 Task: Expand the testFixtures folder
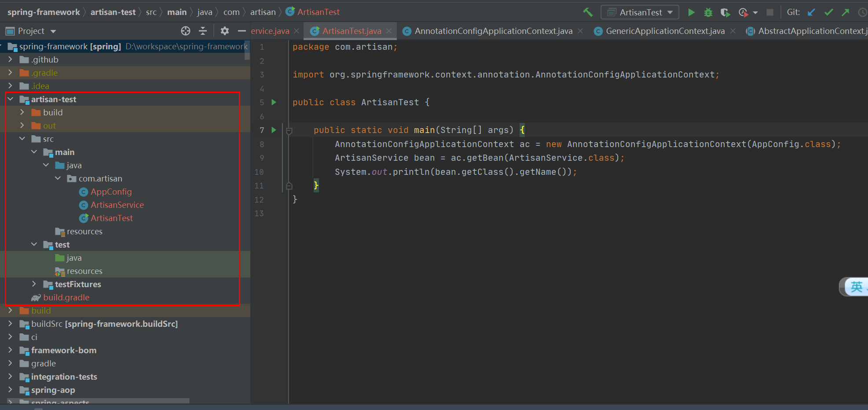coord(34,284)
